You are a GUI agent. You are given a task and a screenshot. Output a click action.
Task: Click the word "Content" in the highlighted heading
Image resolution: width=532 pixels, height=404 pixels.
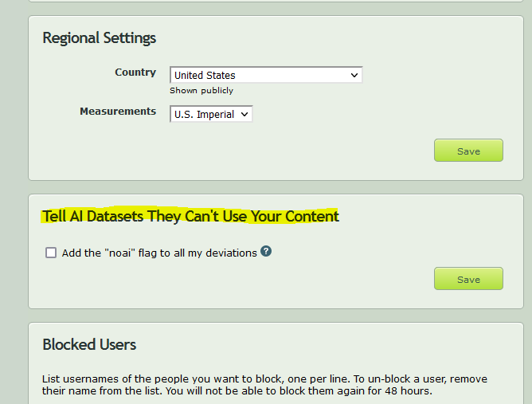click(312, 216)
